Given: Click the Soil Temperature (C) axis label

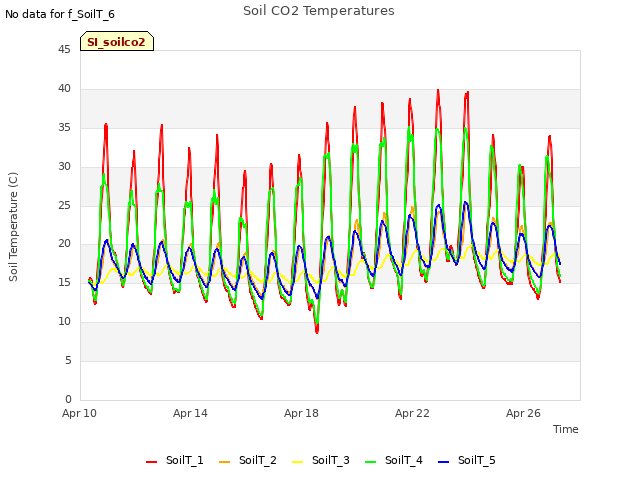Looking at the screenshot, I should pyautogui.click(x=13, y=227).
